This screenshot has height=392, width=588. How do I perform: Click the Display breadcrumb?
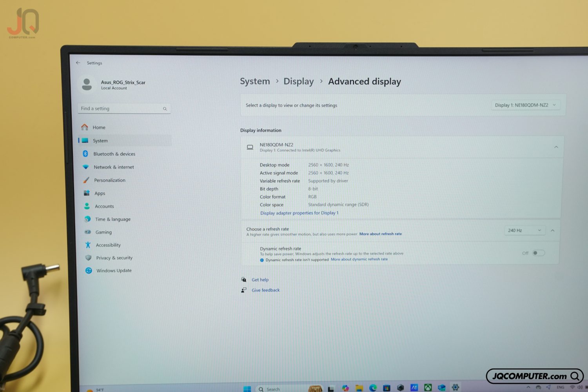(299, 81)
